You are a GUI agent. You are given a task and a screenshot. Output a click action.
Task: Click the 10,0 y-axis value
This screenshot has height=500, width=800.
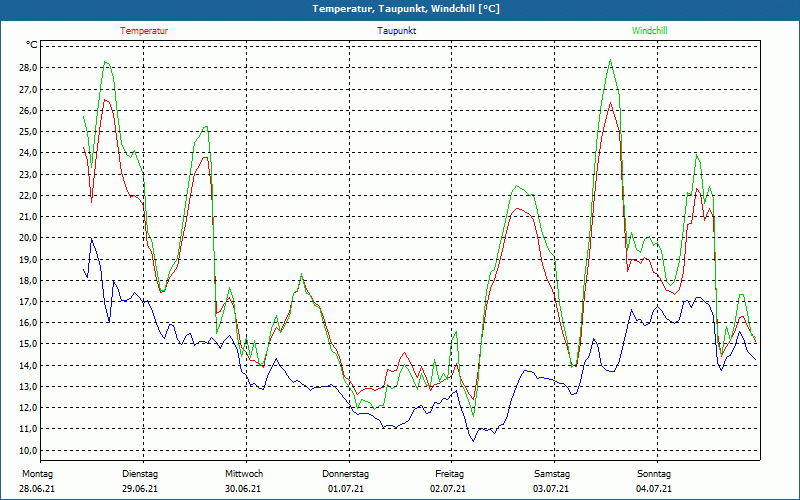[x=27, y=450]
